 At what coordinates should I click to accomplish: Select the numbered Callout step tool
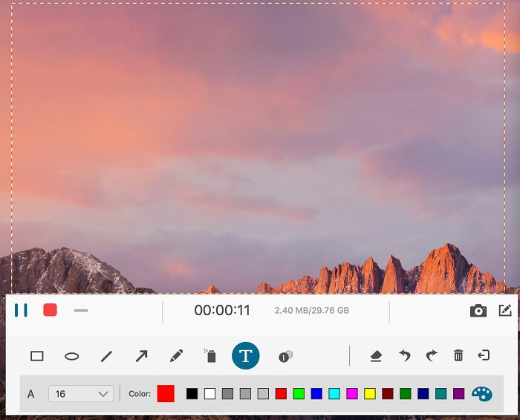click(285, 356)
